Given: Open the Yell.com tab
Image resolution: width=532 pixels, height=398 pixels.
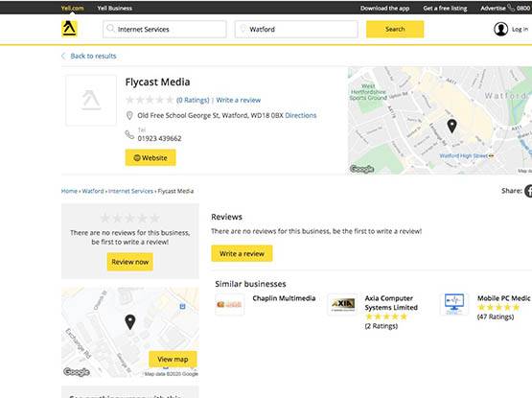Looking at the screenshot, I should click(x=72, y=8).
